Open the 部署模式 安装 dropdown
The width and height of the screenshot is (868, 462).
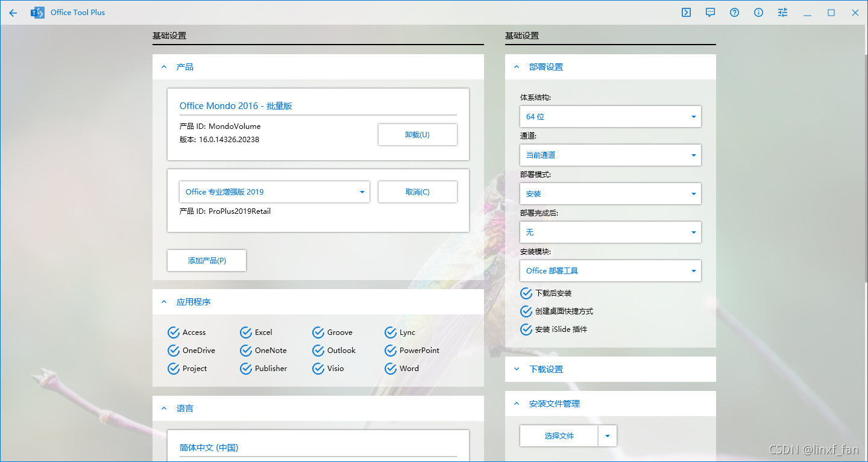[611, 194]
